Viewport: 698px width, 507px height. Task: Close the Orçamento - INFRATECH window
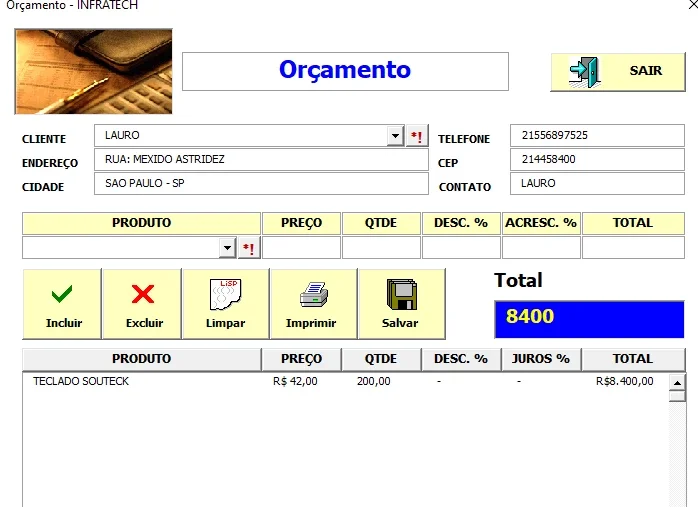point(693,5)
